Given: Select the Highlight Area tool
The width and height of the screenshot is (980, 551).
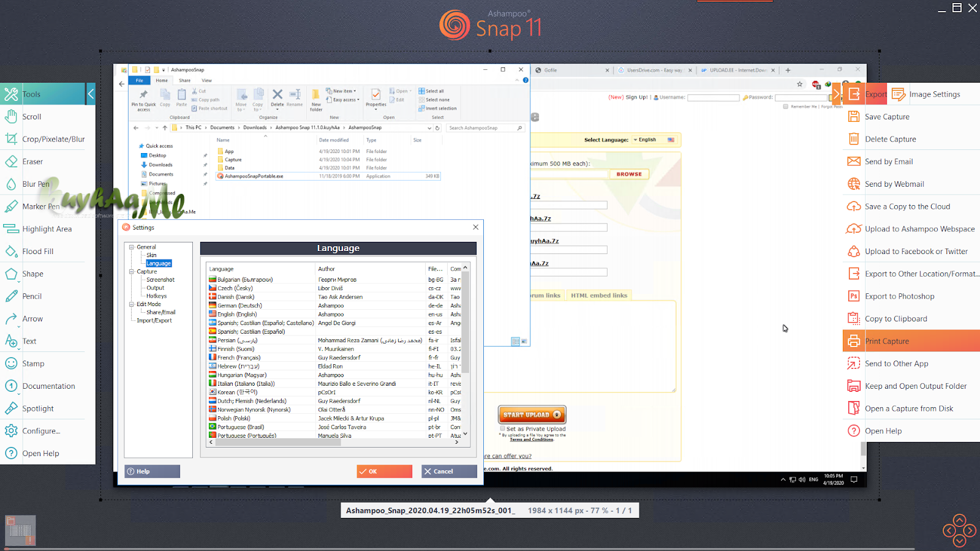Looking at the screenshot, I should tap(48, 229).
